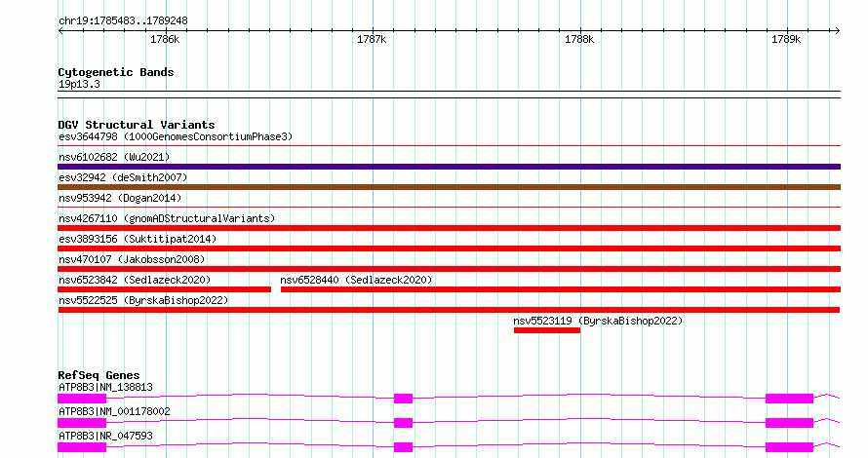The height and width of the screenshot is (458, 868).
Task: Click the middle exon of ATP8B3|NM_001178002
Action: click(403, 423)
